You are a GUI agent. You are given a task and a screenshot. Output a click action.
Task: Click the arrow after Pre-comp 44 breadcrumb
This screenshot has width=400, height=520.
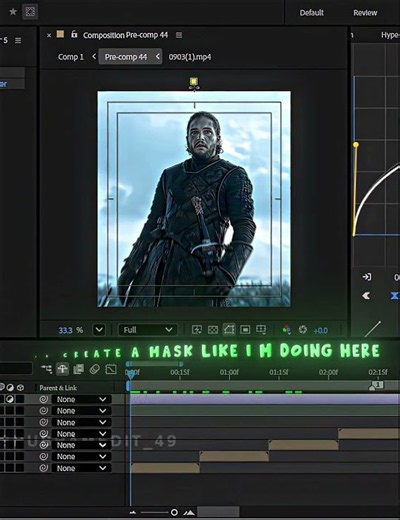158,56
